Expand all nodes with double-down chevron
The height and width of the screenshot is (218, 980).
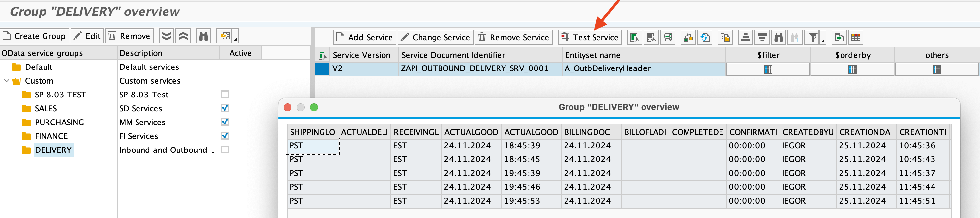tap(166, 36)
